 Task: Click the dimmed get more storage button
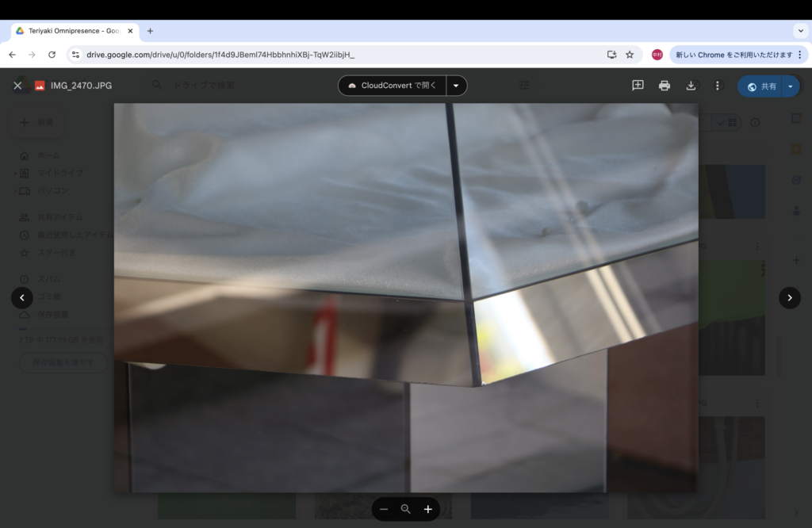click(x=63, y=362)
